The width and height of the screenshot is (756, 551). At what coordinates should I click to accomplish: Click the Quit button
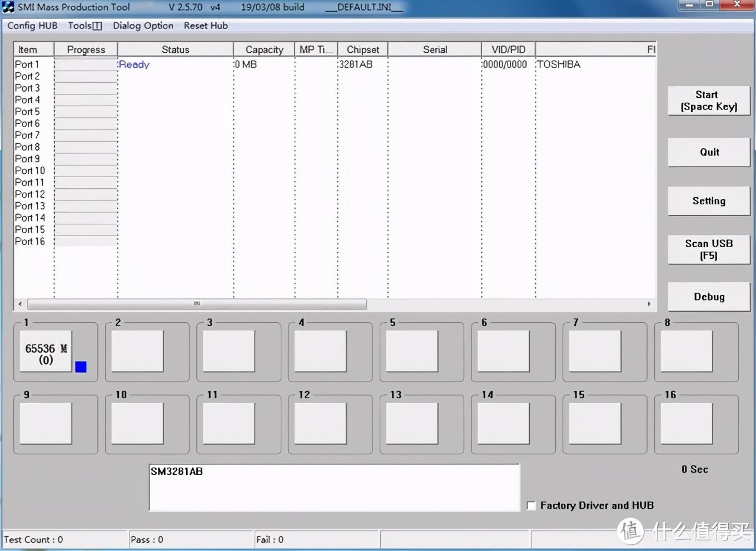pos(709,152)
